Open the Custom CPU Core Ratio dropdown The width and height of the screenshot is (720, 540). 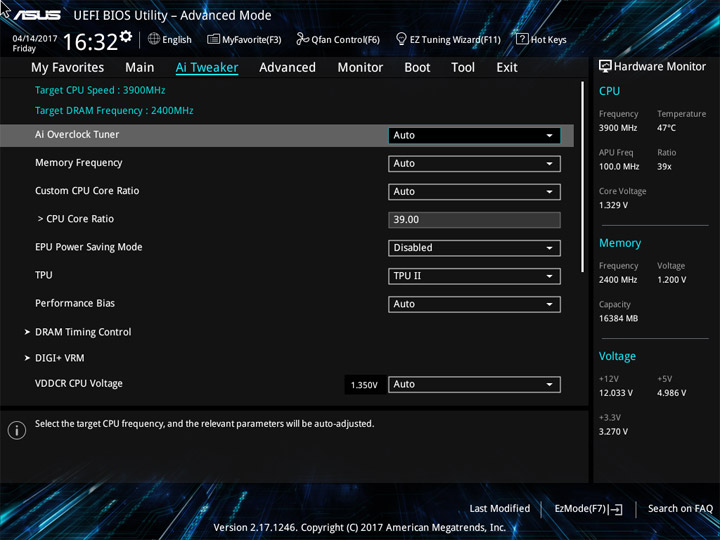[474, 191]
